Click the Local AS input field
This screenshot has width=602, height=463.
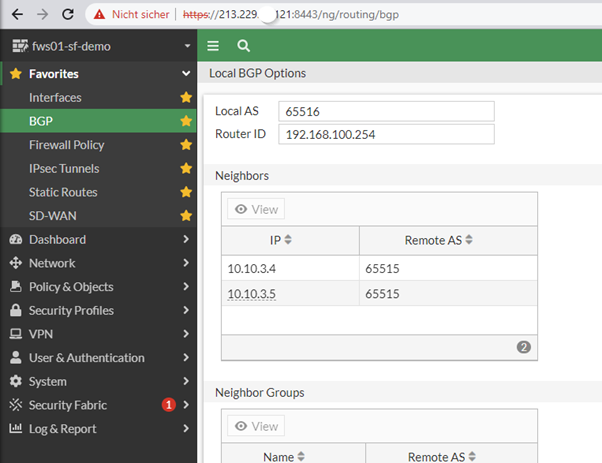[x=386, y=111]
